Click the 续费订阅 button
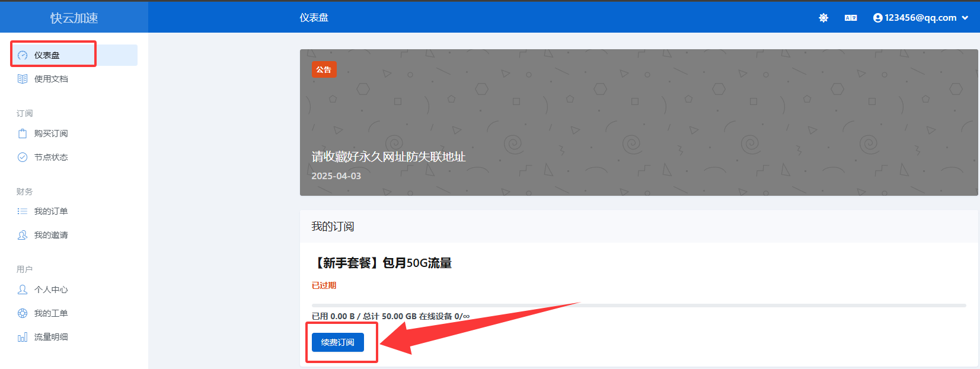 pos(338,342)
